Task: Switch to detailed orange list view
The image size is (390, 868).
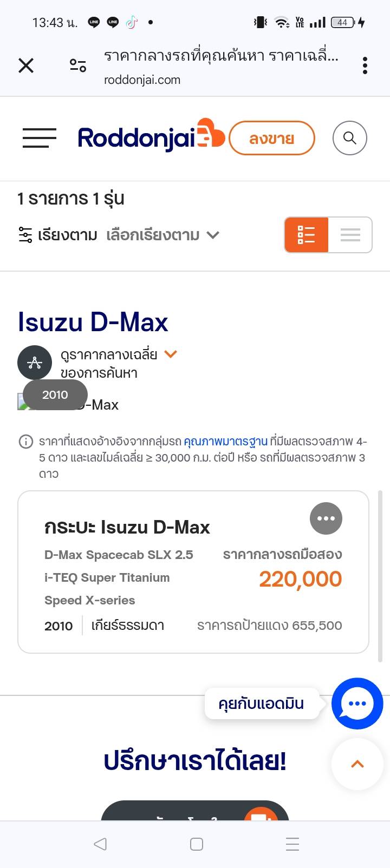Action: pyautogui.click(x=307, y=235)
